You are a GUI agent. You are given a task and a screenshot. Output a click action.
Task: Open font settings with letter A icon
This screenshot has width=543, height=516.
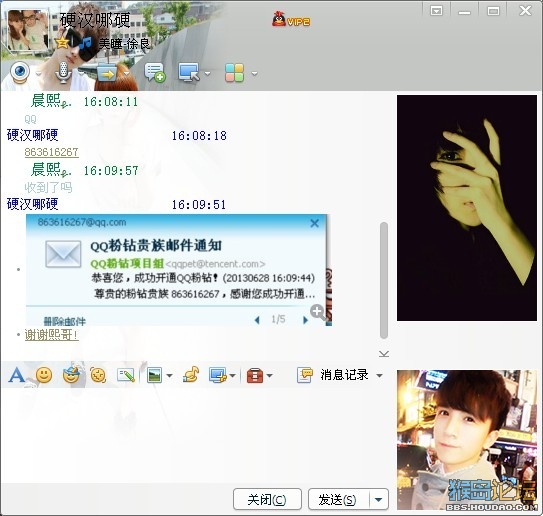coord(17,375)
